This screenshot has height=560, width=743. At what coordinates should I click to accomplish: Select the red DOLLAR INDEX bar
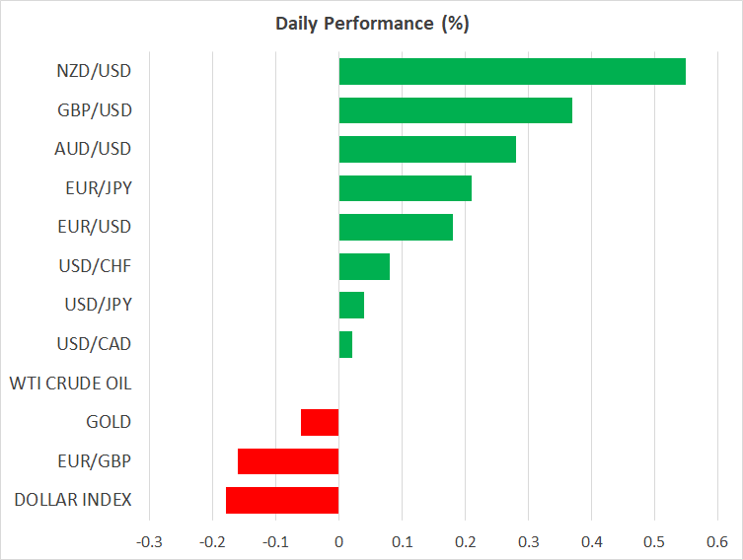click(282, 500)
